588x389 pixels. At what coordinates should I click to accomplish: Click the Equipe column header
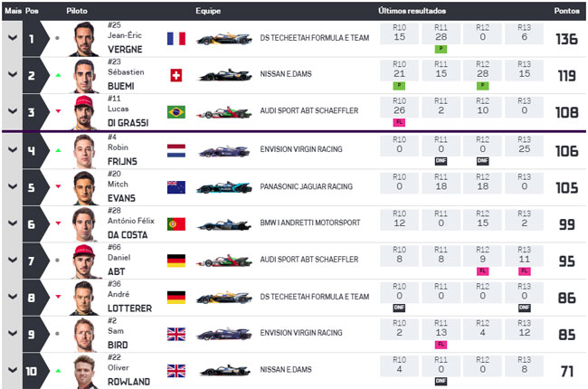coord(208,11)
